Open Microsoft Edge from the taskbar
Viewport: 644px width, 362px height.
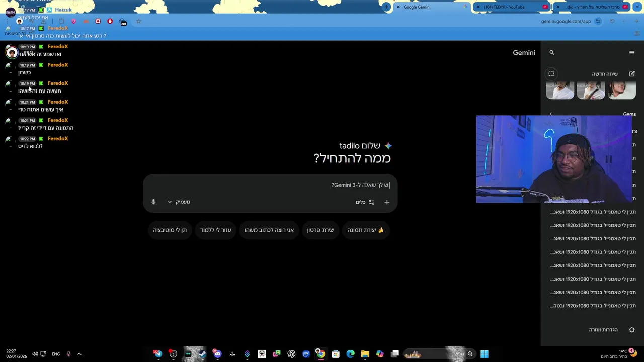(350, 354)
